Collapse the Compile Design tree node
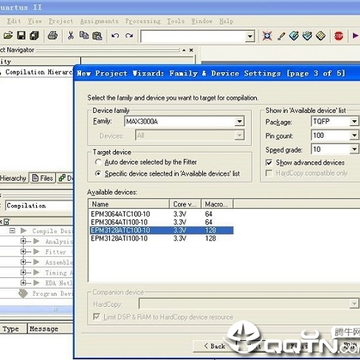 click(x=12, y=231)
